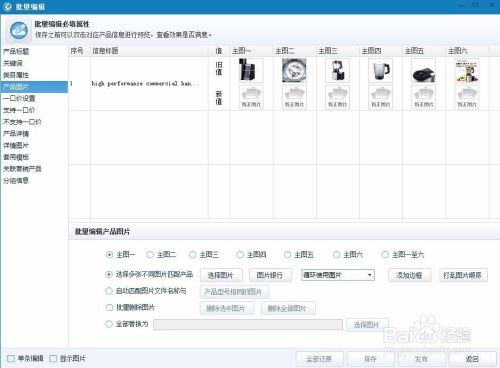Choose 批量删除图片 radio option
The width and height of the screenshot is (500, 368).
[x=109, y=307]
